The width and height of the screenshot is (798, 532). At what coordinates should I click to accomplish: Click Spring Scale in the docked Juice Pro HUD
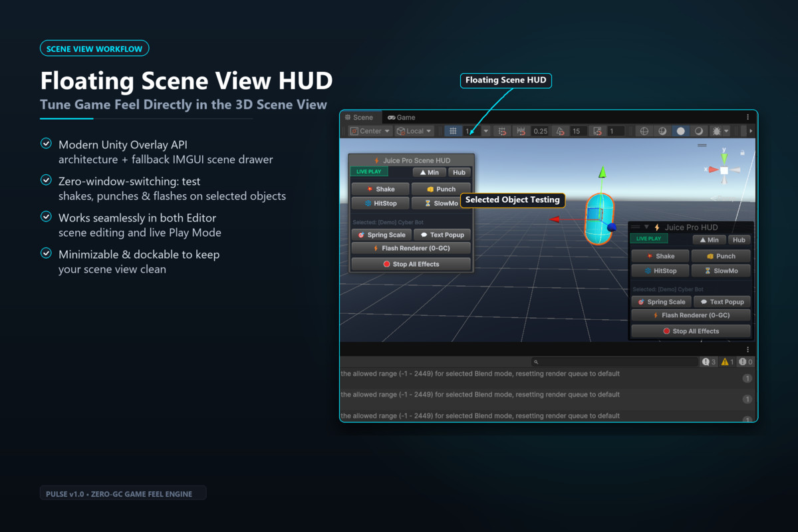(x=661, y=302)
